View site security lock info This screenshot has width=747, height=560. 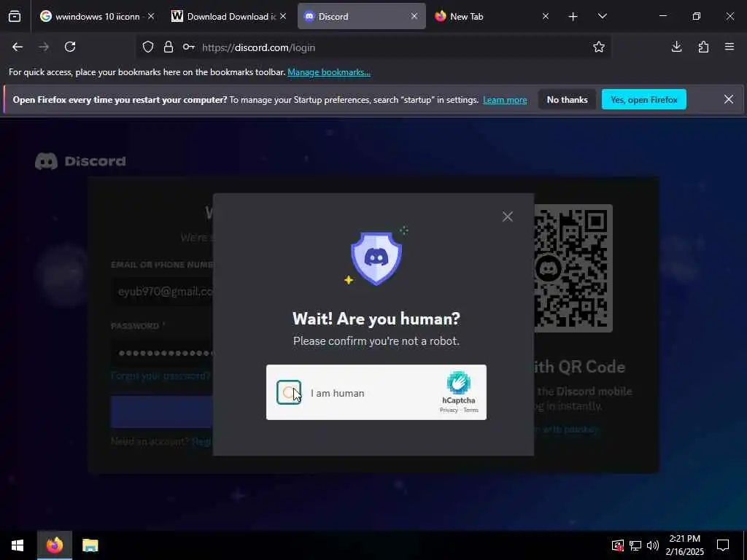169,47
